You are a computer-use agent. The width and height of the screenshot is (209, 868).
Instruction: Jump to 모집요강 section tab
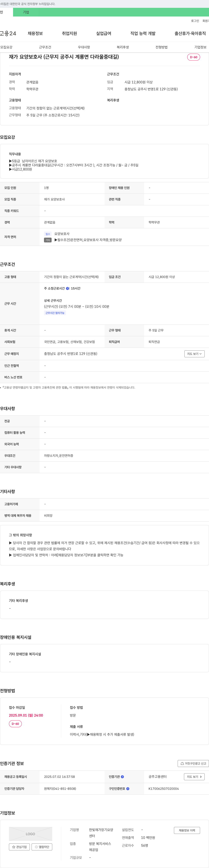click(x=6, y=47)
